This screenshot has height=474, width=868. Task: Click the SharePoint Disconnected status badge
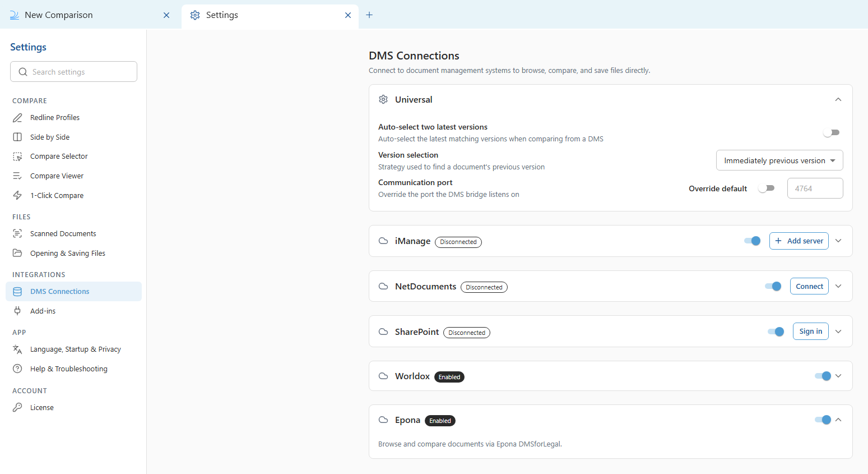click(467, 333)
